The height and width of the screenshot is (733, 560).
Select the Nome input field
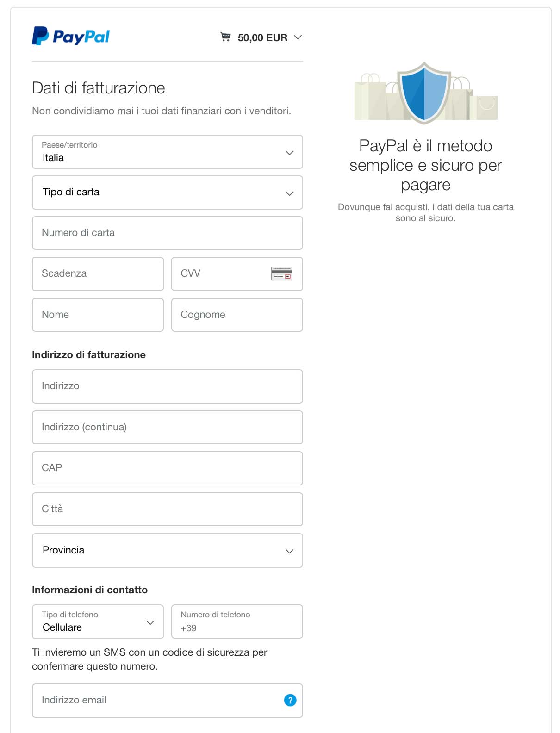pos(98,315)
